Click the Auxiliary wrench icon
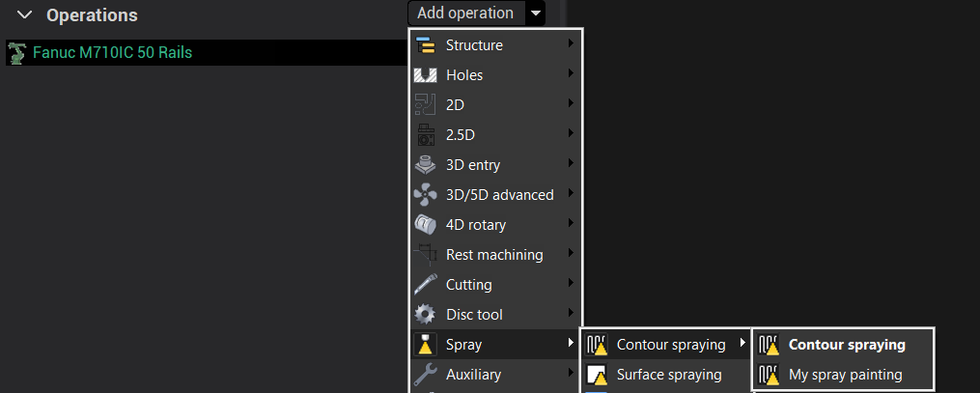The image size is (980, 393). (425, 375)
